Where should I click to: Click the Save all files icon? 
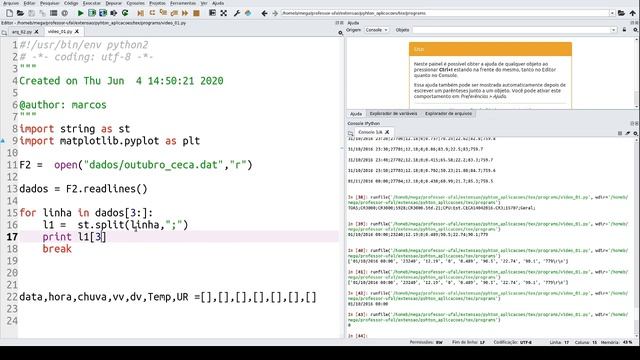(42, 13)
